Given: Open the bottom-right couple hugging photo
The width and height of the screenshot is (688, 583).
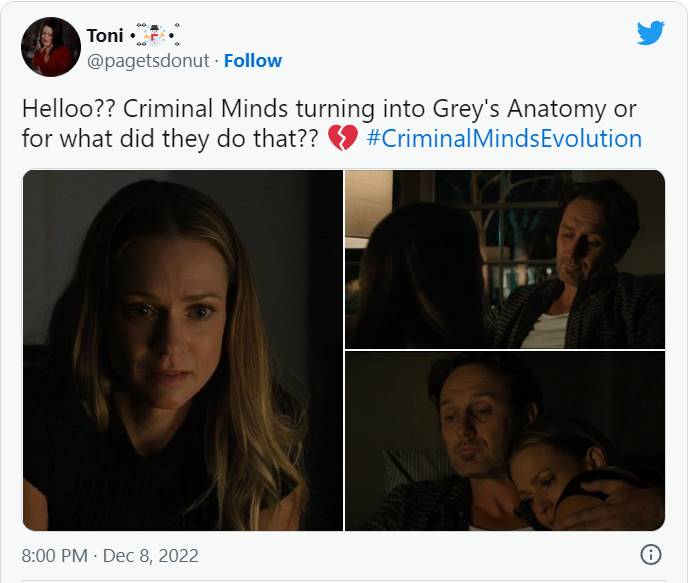Looking at the screenshot, I should pyautogui.click(x=505, y=441).
